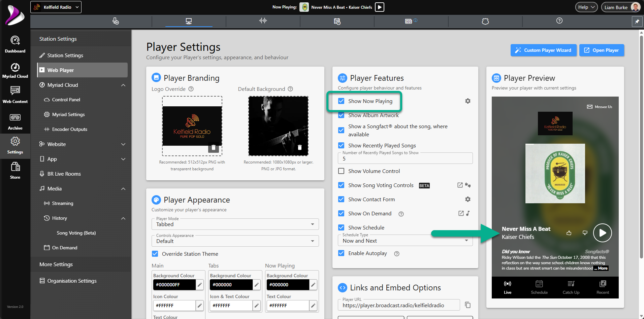Screen dimensions: 644x319
Task: Click the thumbs up icon in preview
Action: pyautogui.click(x=569, y=233)
